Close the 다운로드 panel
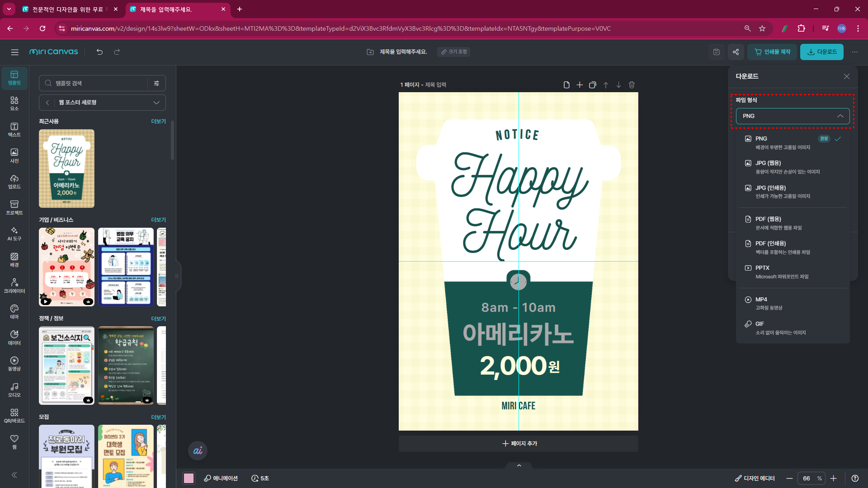The width and height of the screenshot is (868, 488). point(846,76)
